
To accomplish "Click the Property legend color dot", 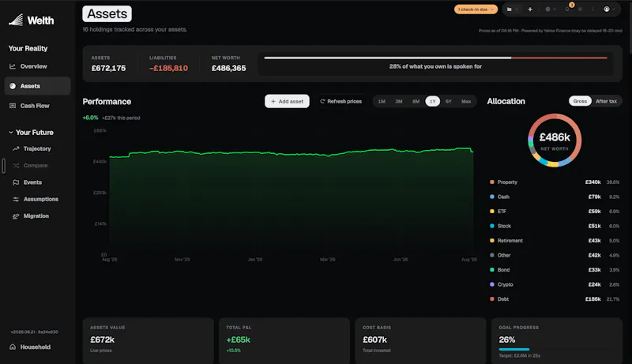I will [491, 182].
